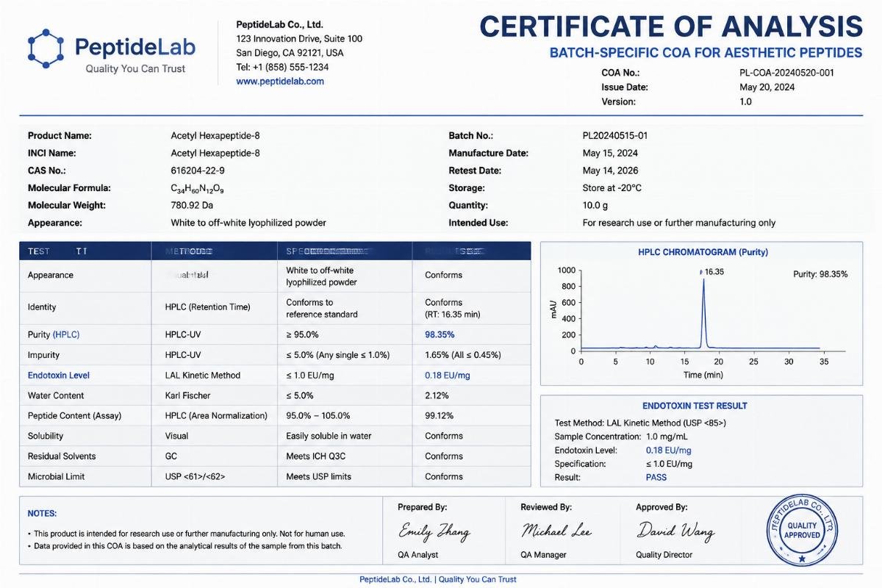
Task: Select the note about data from this batch
Action: tap(185, 546)
